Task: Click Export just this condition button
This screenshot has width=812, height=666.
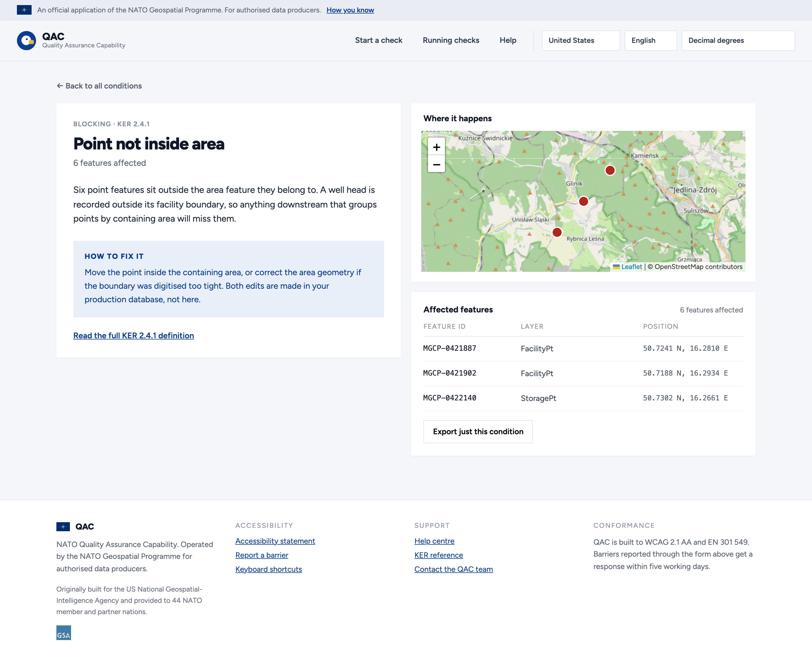Action: [x=478, y=432]
